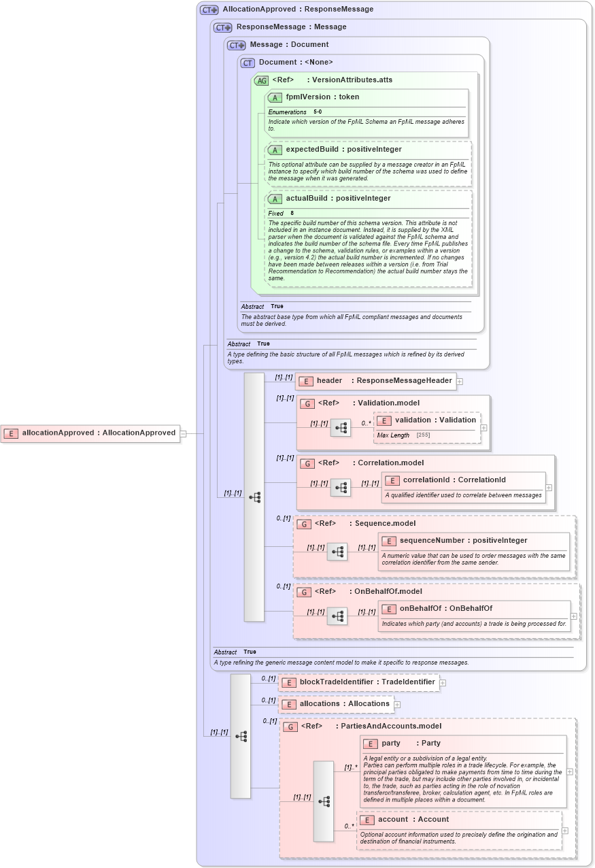Click the group icon of Correlation.model
Image resolution: width=595 pixels, height=868 pixels.
pyautogui.click(x=307, y=463)
